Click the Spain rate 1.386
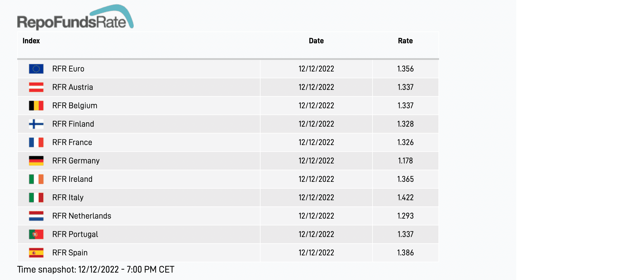The height and width of the screenshot is (280, 644). (405, 253)
